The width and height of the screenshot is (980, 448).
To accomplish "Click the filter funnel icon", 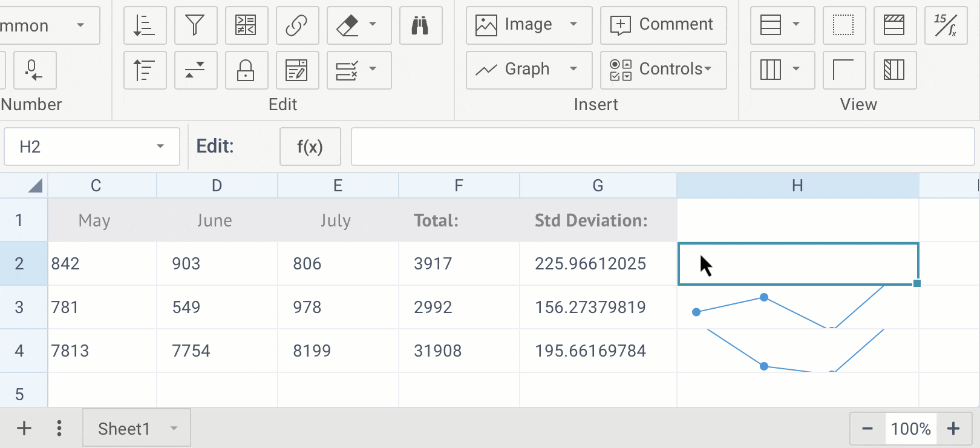I will coord(195,25).
